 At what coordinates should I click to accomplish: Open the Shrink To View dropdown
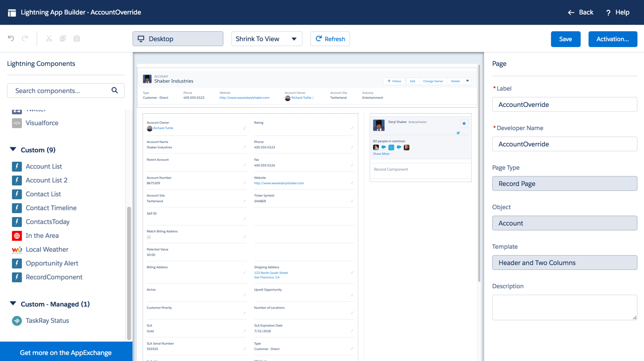pyautogui.click(x=267, y=39)
